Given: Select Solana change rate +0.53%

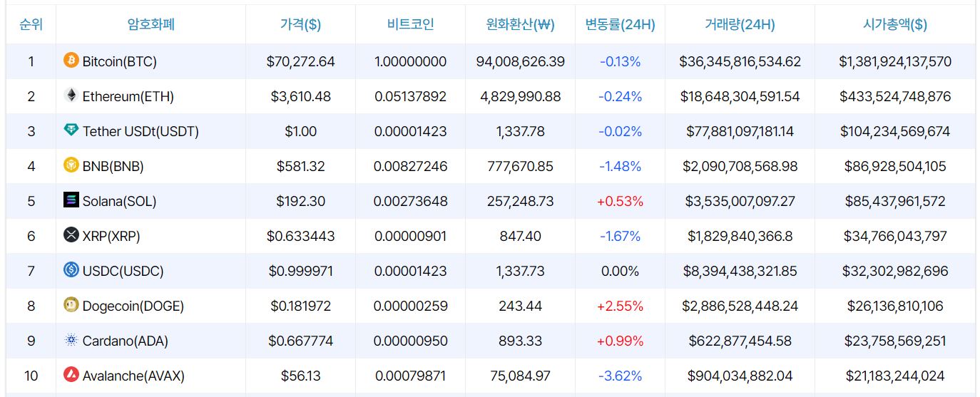Looking at the screenshot, I should (x=621, y=201).
